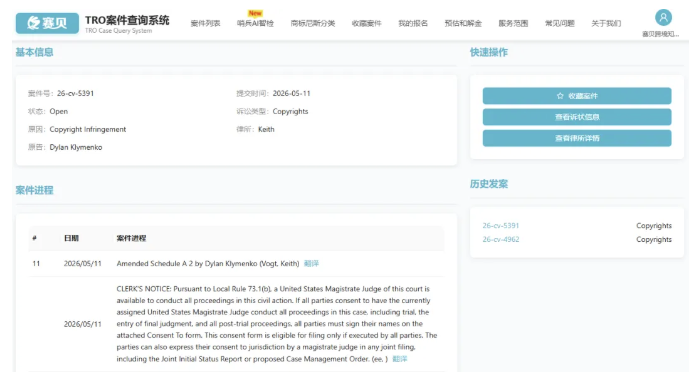
Task: Open the 案件列表 nav item
Action: (x=205, y=23)
